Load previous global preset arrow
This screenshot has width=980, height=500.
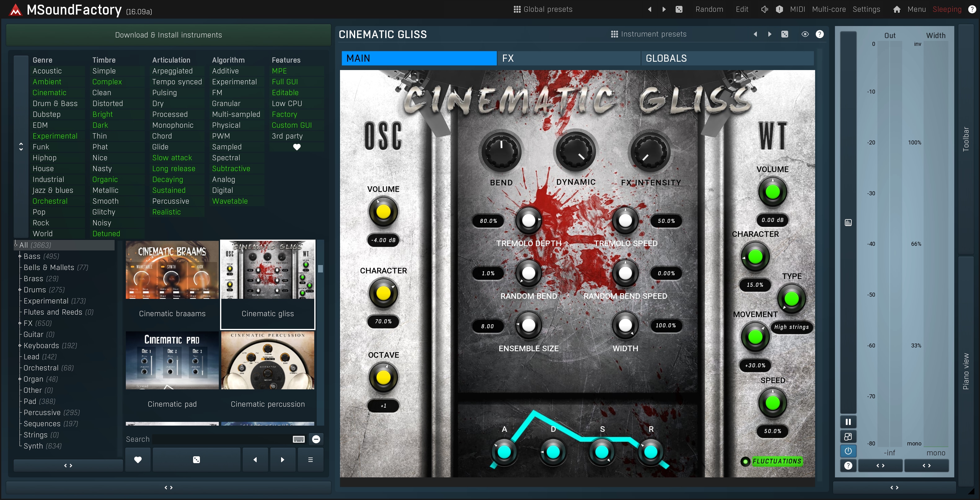pos(649,9)
